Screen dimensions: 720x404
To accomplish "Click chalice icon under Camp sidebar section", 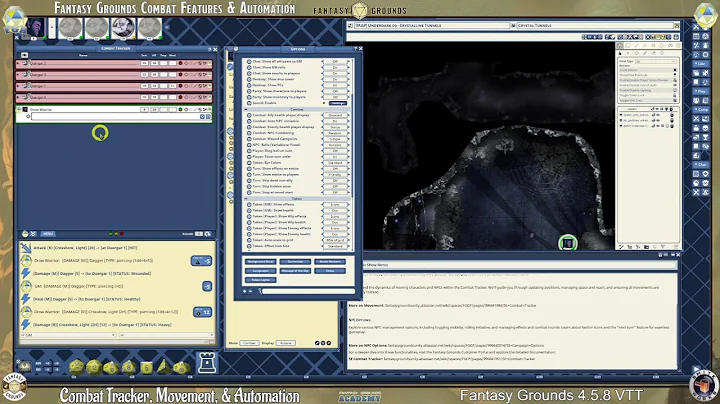I will pos(706,137).
